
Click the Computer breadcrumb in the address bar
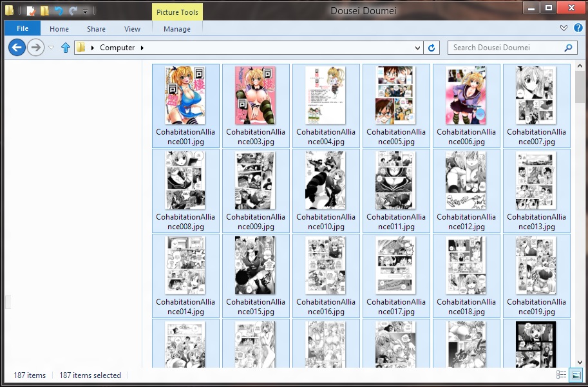coord(117,48)
